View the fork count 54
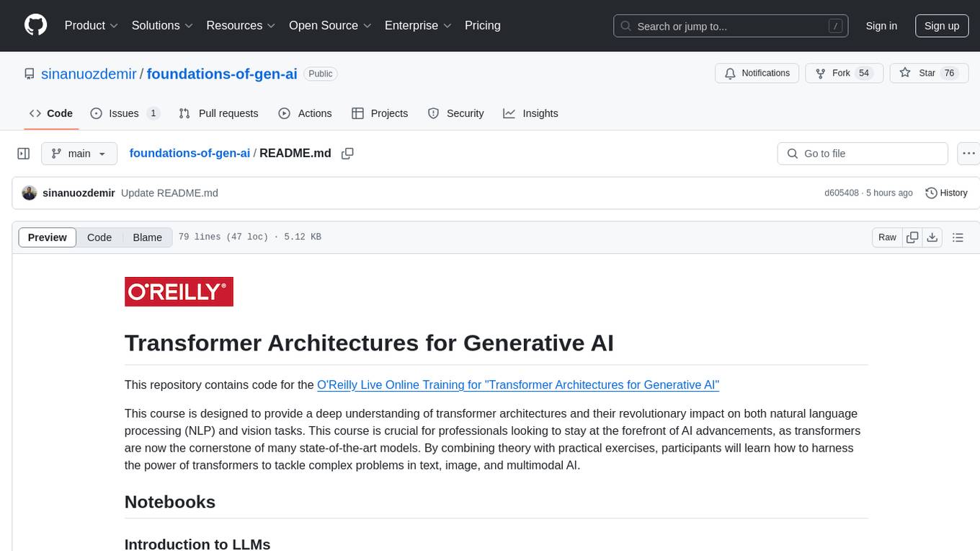The width and height of the screenshot is (980, 551). pos(865,74)
